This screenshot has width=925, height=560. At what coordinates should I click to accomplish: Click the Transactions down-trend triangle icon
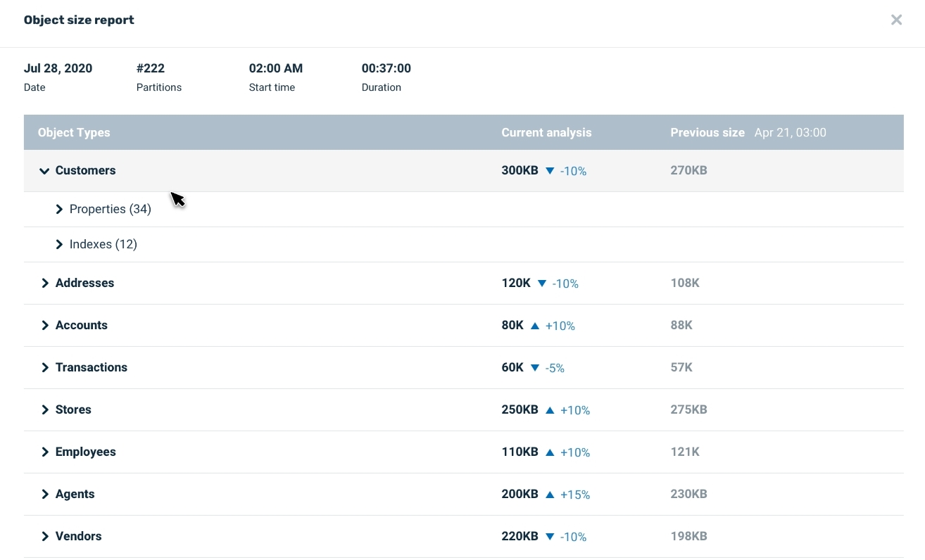click(x=535, y=368)
